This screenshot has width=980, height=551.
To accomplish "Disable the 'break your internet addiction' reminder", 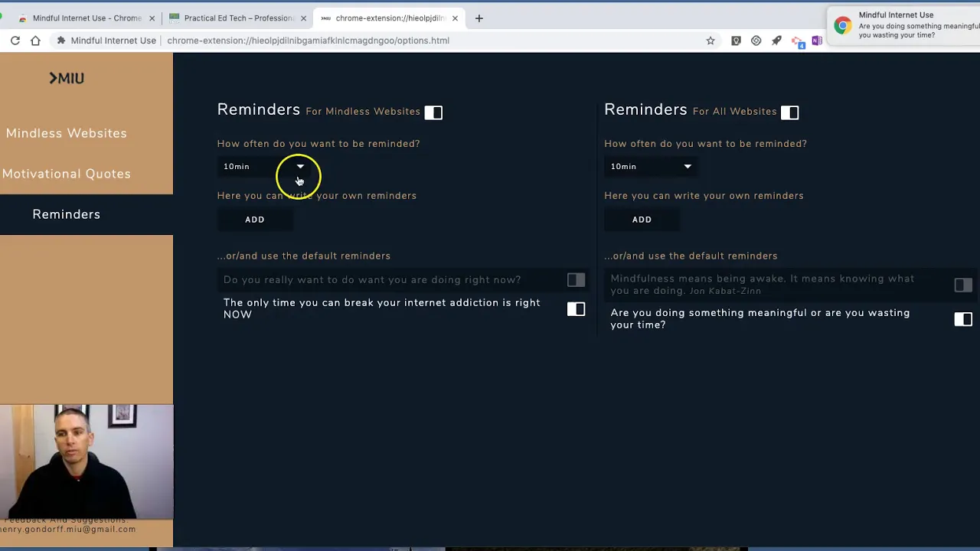I will [576, 309].
